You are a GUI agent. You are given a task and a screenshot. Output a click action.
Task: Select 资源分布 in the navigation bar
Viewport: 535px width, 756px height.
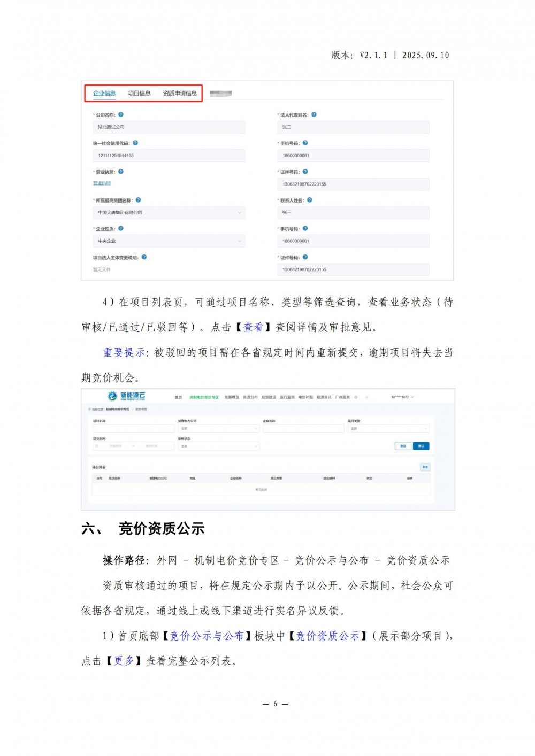(x=250, y=397)
